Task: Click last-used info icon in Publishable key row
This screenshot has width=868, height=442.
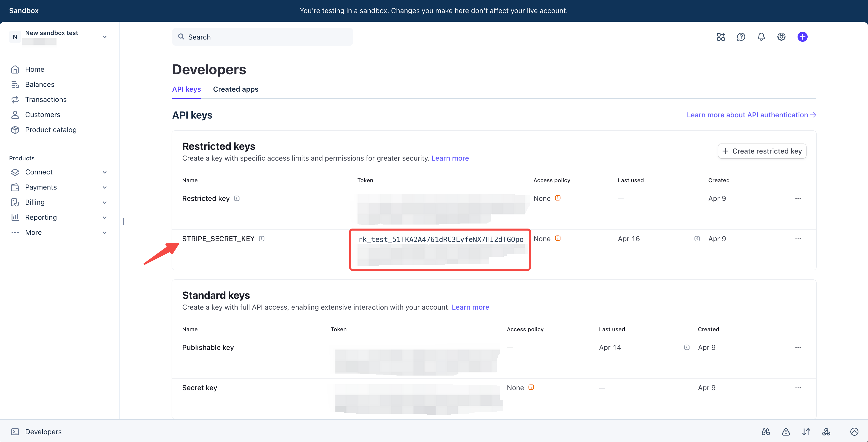Action: click(687, 348)
